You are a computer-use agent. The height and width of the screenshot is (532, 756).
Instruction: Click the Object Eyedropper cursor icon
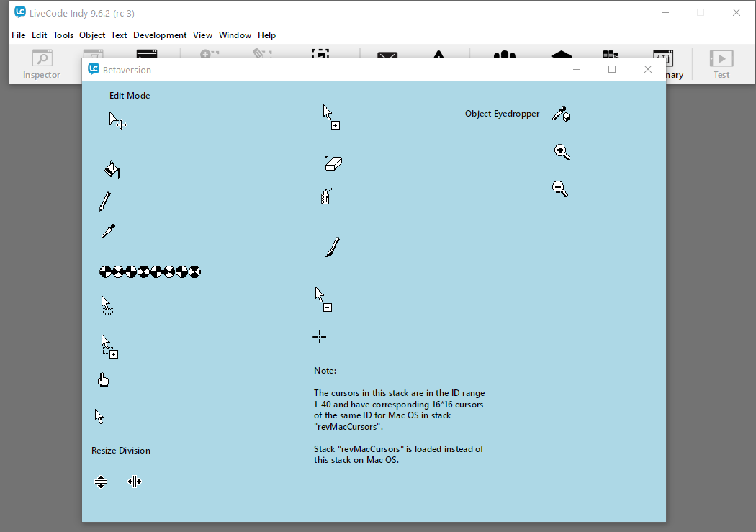pos(561,114)
